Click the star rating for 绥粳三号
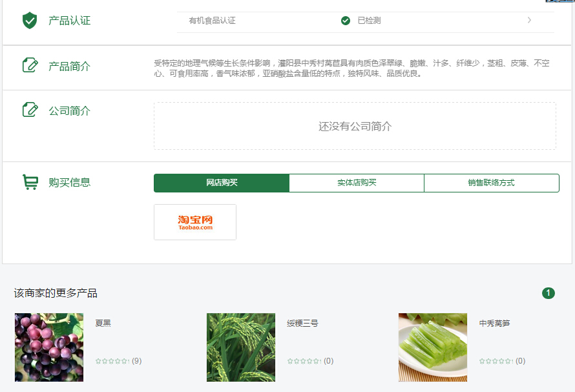 pos(304,361)
